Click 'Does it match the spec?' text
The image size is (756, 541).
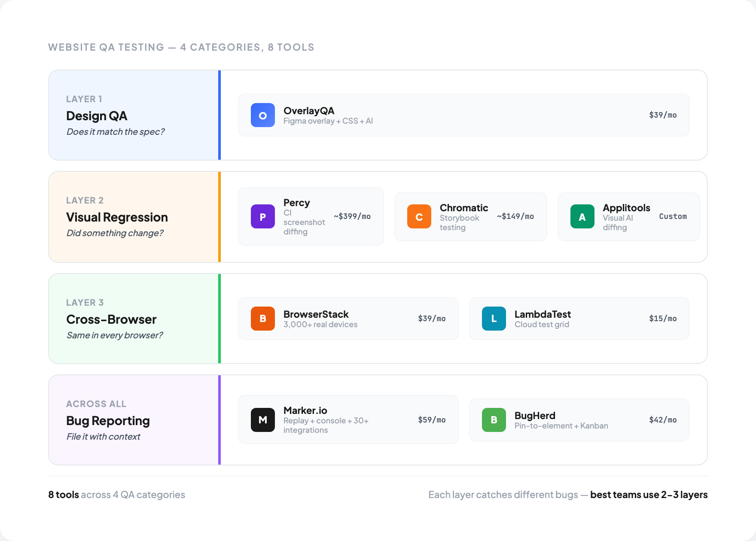point(116,132)
